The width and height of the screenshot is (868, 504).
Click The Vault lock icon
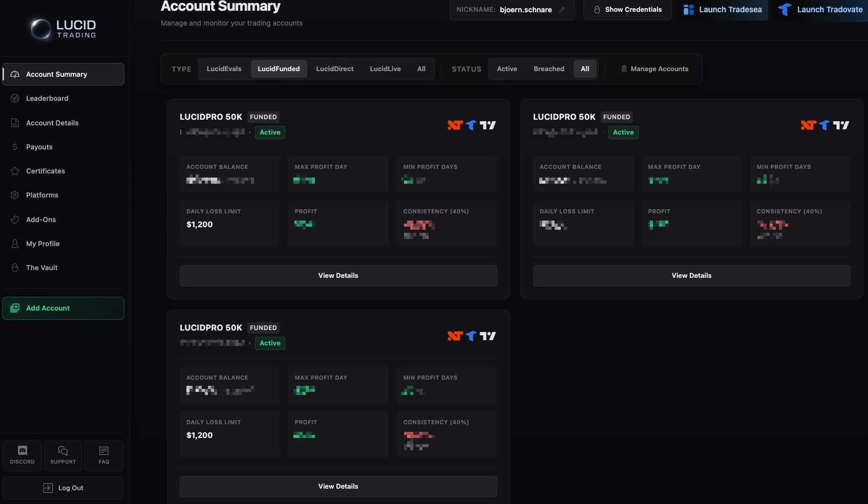coord(15,268)
